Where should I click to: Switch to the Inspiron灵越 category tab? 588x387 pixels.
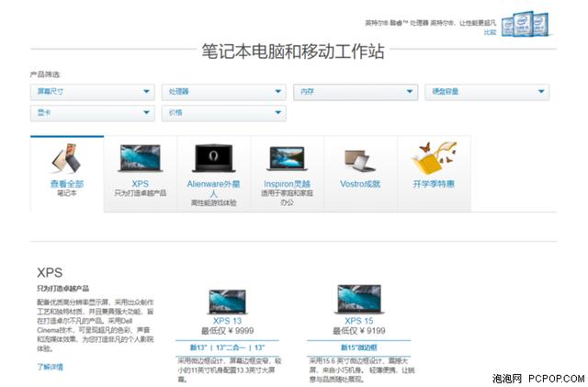click(x=287, y=174)
